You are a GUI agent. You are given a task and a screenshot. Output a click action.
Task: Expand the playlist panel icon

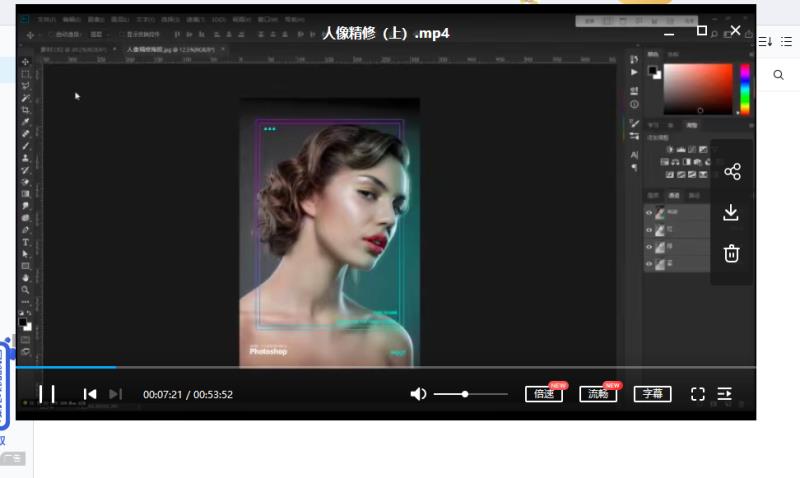725,394
